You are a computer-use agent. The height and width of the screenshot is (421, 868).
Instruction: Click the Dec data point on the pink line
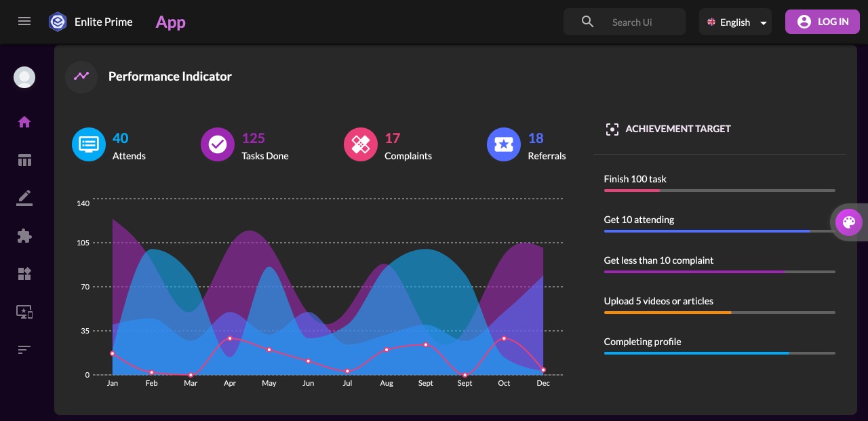[x=543, y=370]
